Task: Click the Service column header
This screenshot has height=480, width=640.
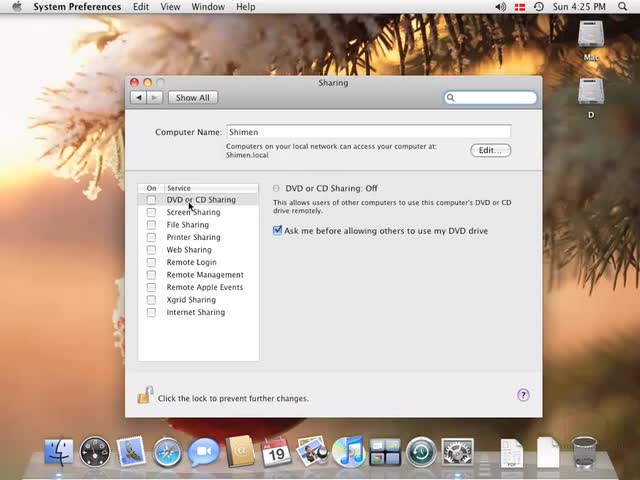Action: pyautogui.click(x=211, y=188)
